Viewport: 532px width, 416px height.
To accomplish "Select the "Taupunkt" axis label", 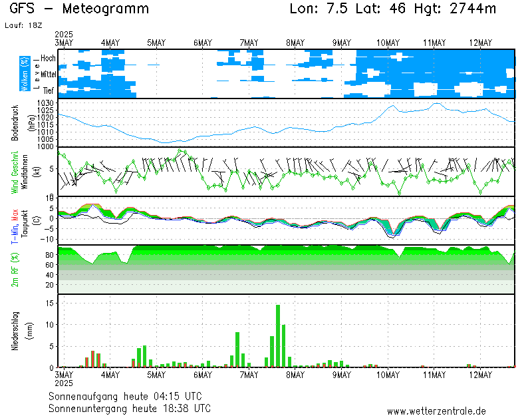I will pyautogui.click(x=25, y=224).
